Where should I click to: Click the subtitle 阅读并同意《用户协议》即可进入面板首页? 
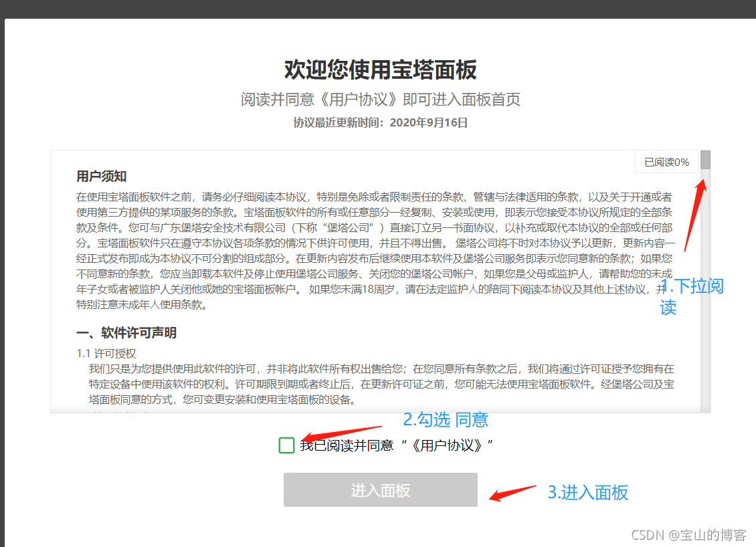[x=380, y=100]
